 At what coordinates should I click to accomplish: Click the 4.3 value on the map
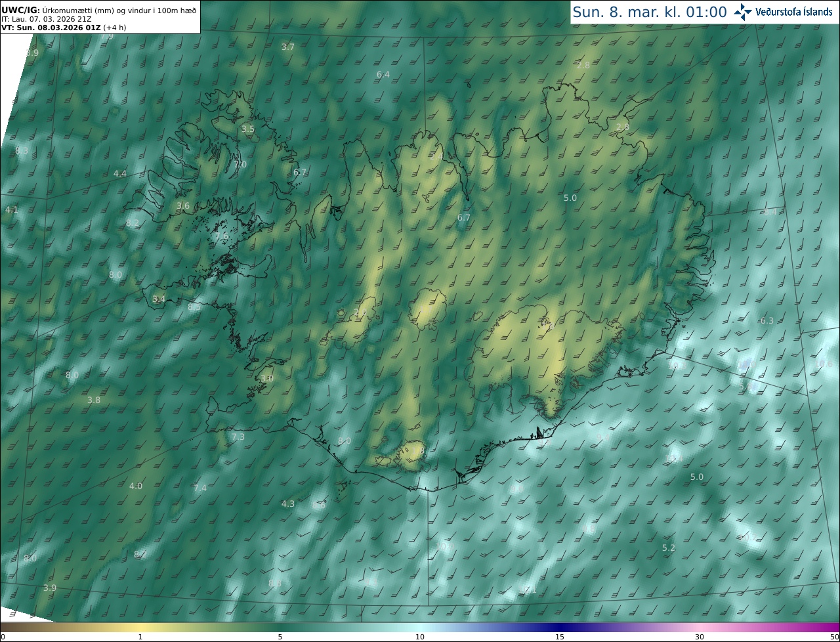click(x=288, y=503)
